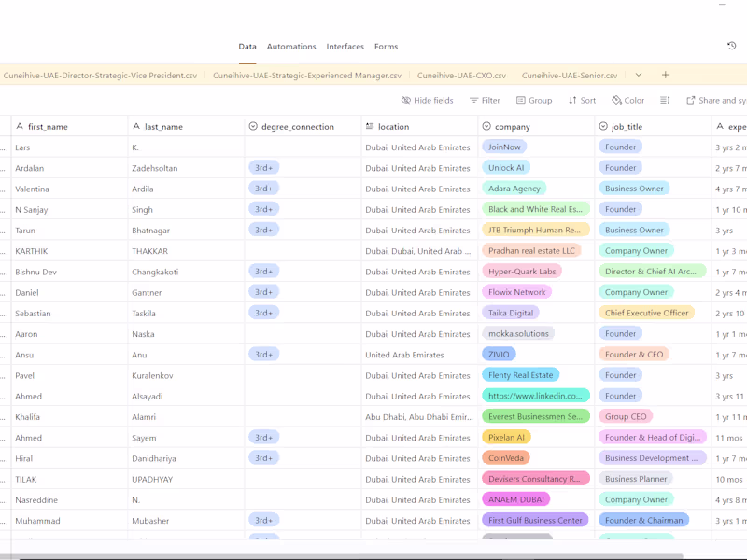Select Pixelan AI company cell
The height and width of the screenshot is (560, 747).
point(536,438)
